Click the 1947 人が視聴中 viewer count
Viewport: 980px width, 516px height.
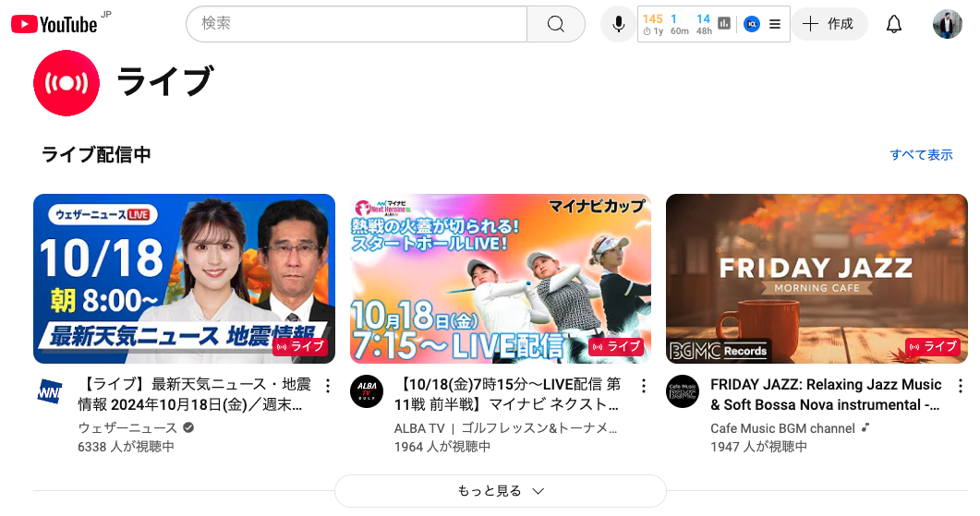point(758,447)
